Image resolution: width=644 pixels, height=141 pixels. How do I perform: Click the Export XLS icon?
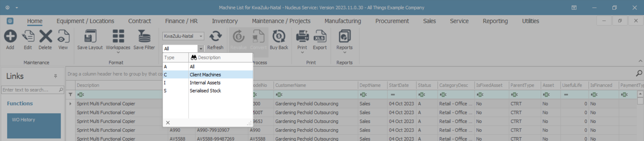(x=319, y=37)
